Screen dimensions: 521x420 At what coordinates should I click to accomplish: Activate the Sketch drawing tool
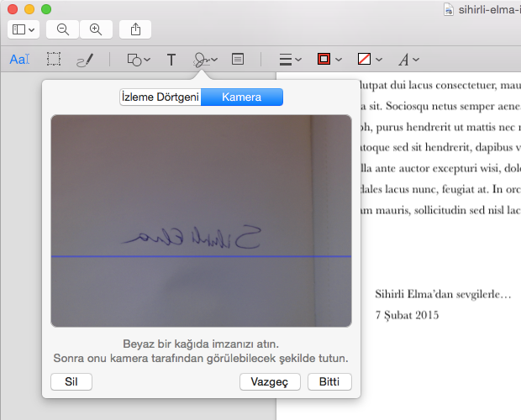(x=85, y=60)
